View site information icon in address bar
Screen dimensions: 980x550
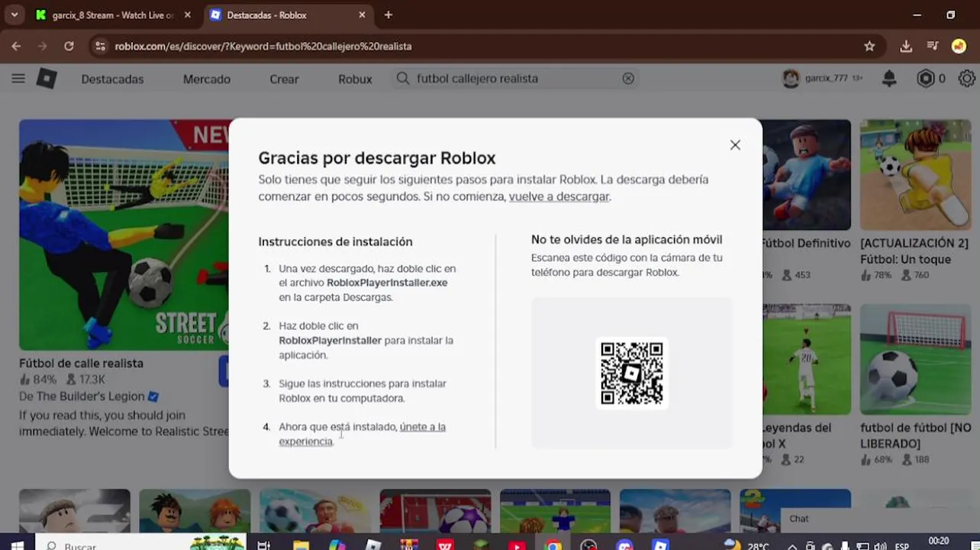[x=100, y=47]
